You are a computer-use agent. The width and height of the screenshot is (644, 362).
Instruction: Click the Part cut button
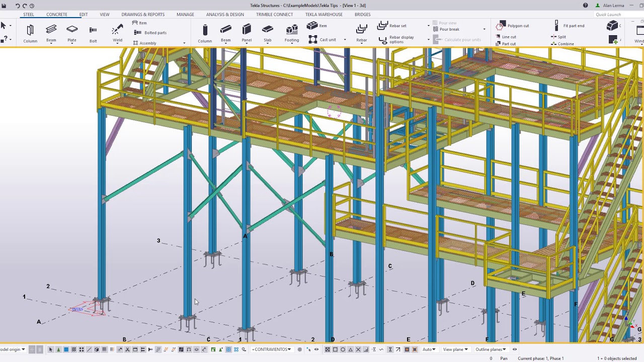pos(506,44)
